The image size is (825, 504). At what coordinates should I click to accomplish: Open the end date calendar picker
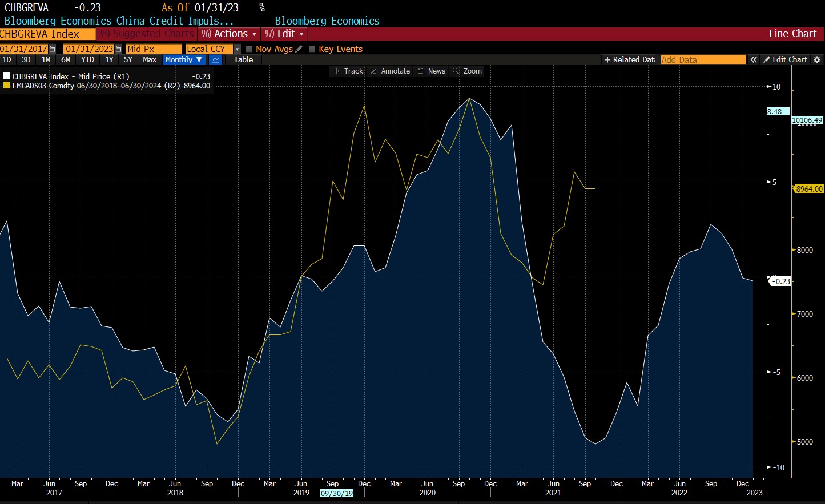[x=119, y=49]
